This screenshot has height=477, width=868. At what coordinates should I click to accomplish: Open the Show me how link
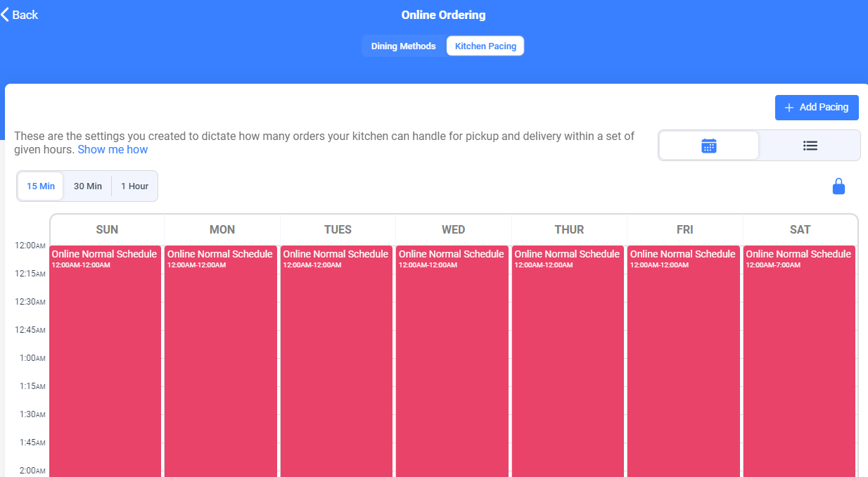point(113,149)
